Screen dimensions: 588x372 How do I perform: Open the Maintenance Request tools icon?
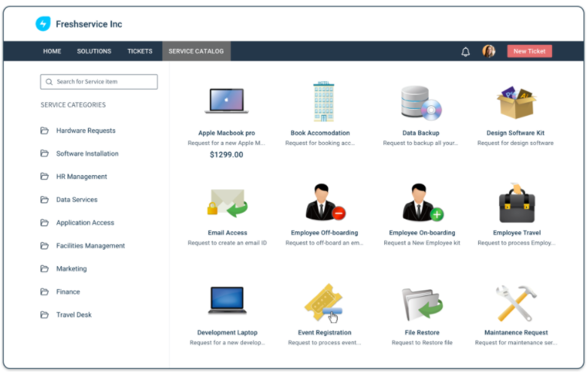516,303
